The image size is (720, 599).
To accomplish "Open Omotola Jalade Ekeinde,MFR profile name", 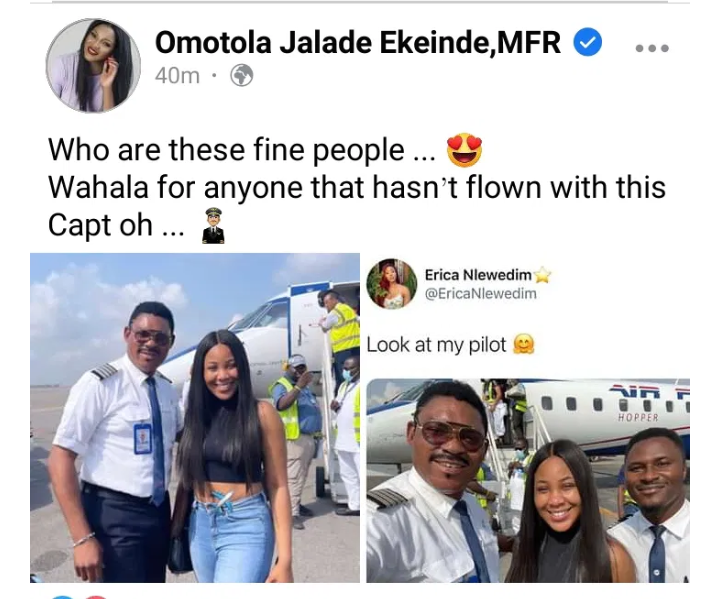I will click(x=358, y=42).
